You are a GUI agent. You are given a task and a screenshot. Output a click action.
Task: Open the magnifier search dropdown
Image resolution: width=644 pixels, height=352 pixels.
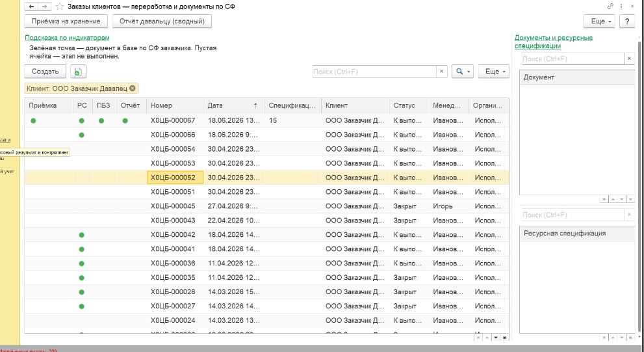463,72
